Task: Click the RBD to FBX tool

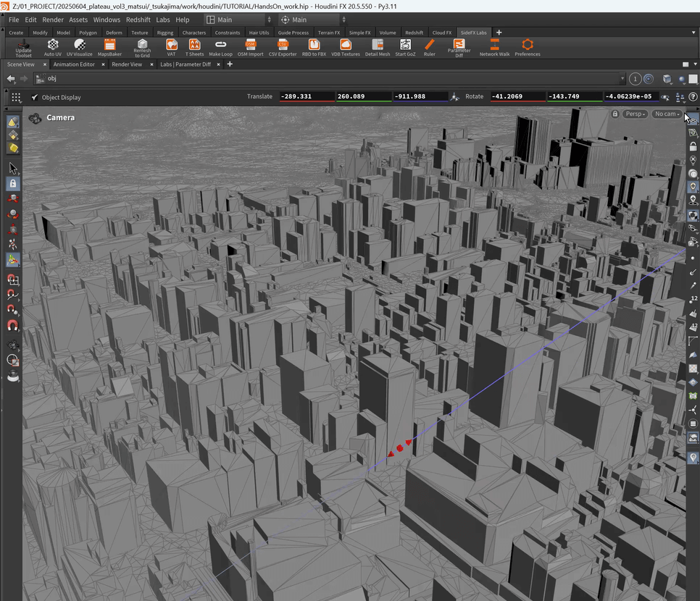Action: click(314, 46)
